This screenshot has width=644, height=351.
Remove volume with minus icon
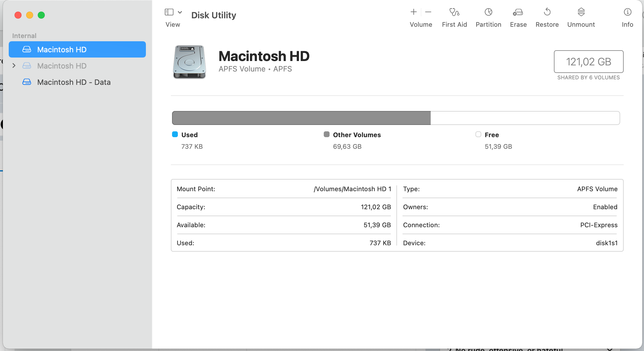click(x=428, y=12)
